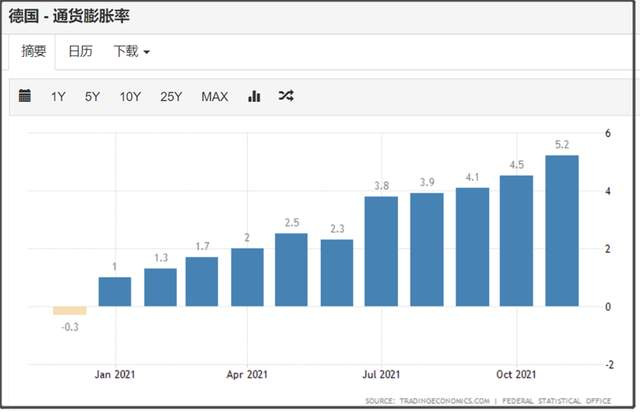
Task: Select the 10Y time range
Action: coord(130,97)
